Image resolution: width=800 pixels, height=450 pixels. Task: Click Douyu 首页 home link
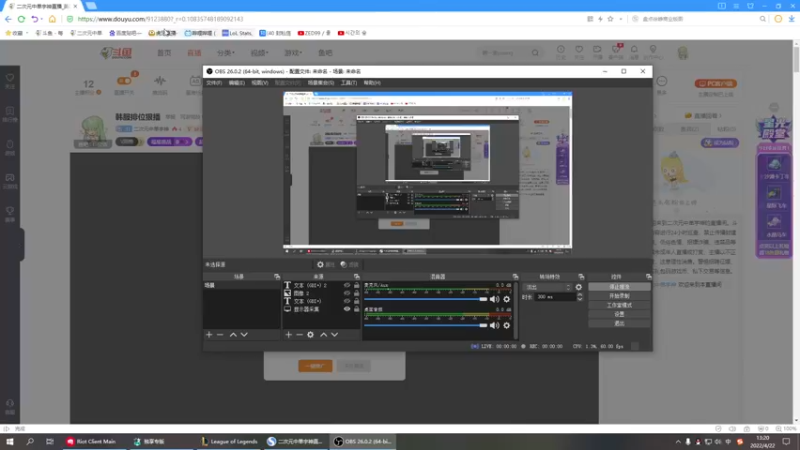(164, 53)
